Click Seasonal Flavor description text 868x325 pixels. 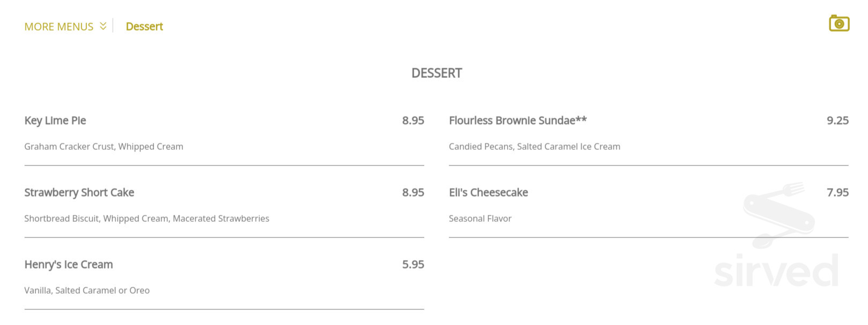click(x=480, y=219)
